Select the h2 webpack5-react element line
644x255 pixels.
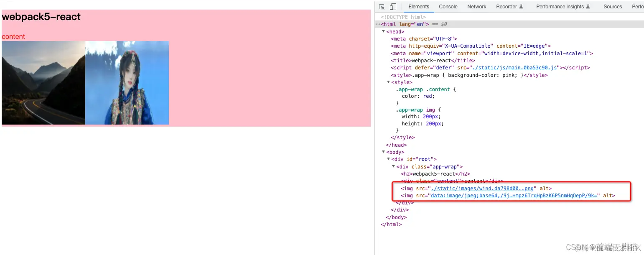(435, 174)
